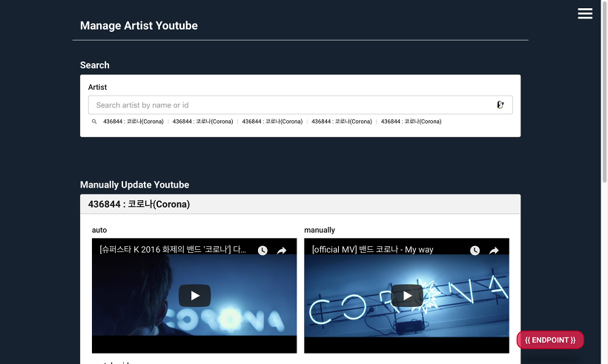Click Watch later icon on manually video

tap(475, 251)
